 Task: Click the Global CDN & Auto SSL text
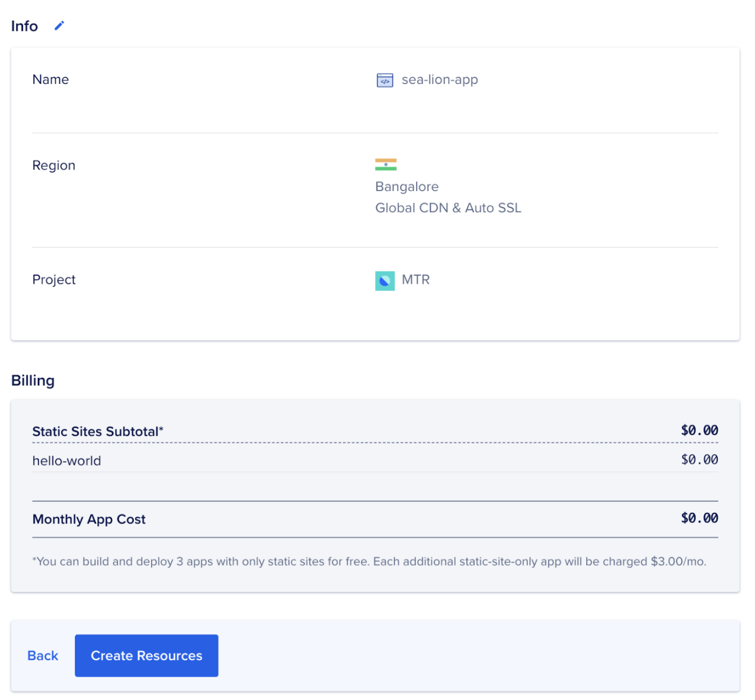448,208
